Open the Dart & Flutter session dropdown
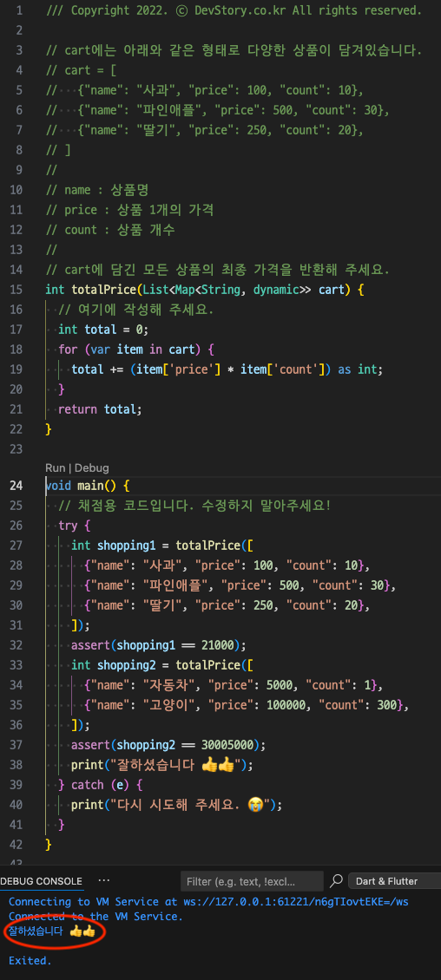 coord(395,881)
